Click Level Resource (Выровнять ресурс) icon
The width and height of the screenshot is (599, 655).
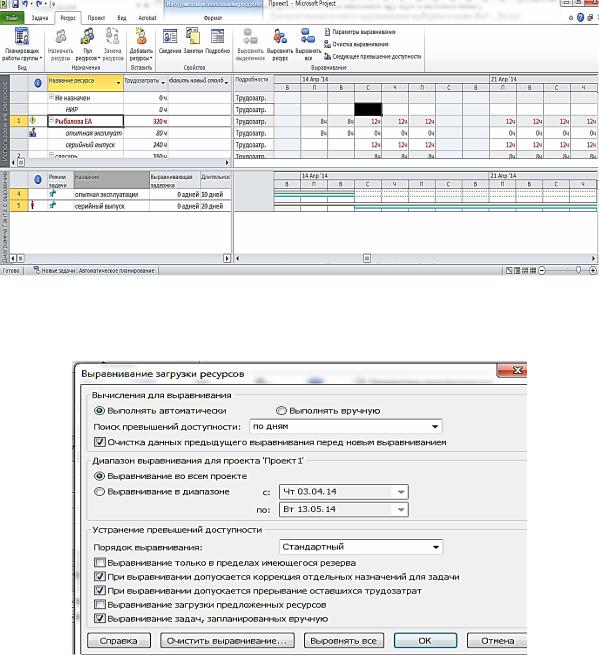point(280,36)
